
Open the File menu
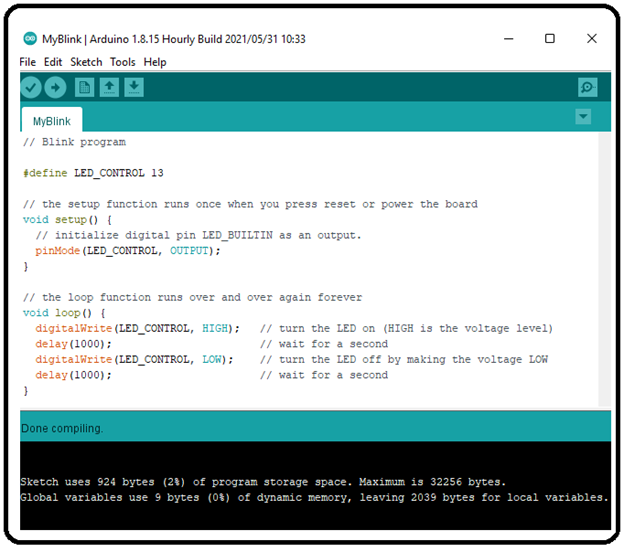click(27, 62)
